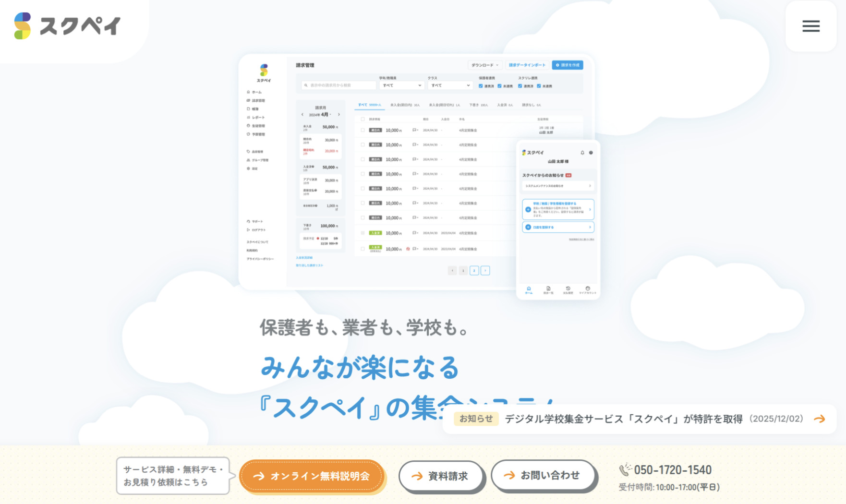
Task: Open the hamburger menu
Action: [810, 26]
